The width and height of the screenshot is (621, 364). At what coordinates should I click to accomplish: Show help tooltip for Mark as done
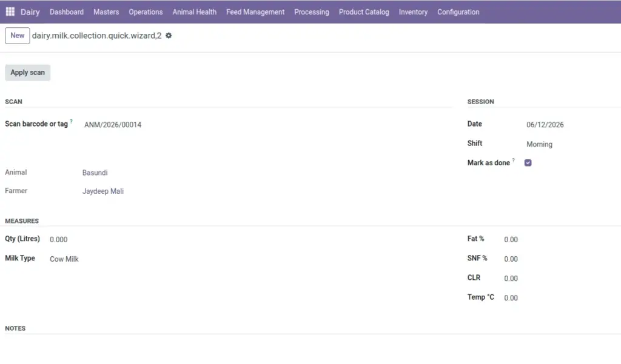pos(513,160)
